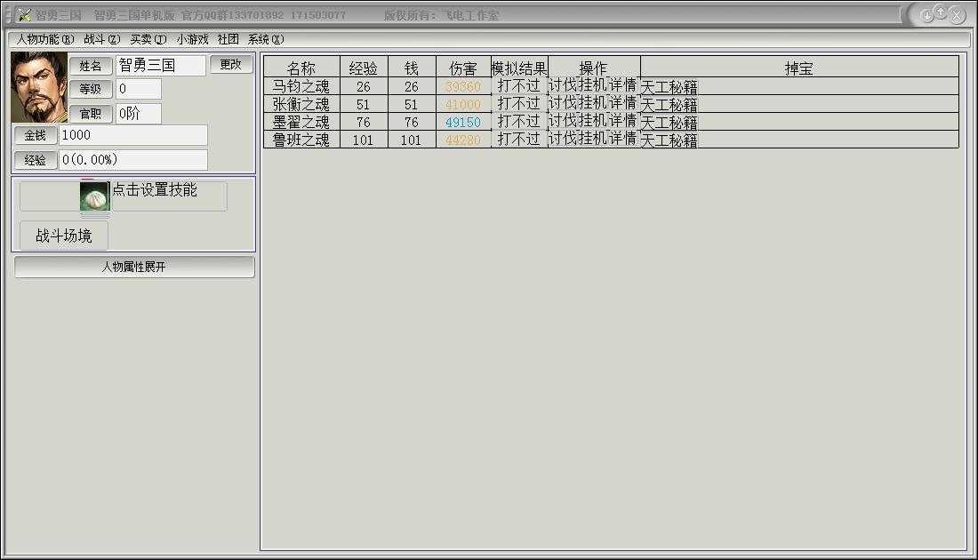Click the crossed-swords app icon in title bar
The width and height of the screenshot is (978, 560).
tap(24, 15)
